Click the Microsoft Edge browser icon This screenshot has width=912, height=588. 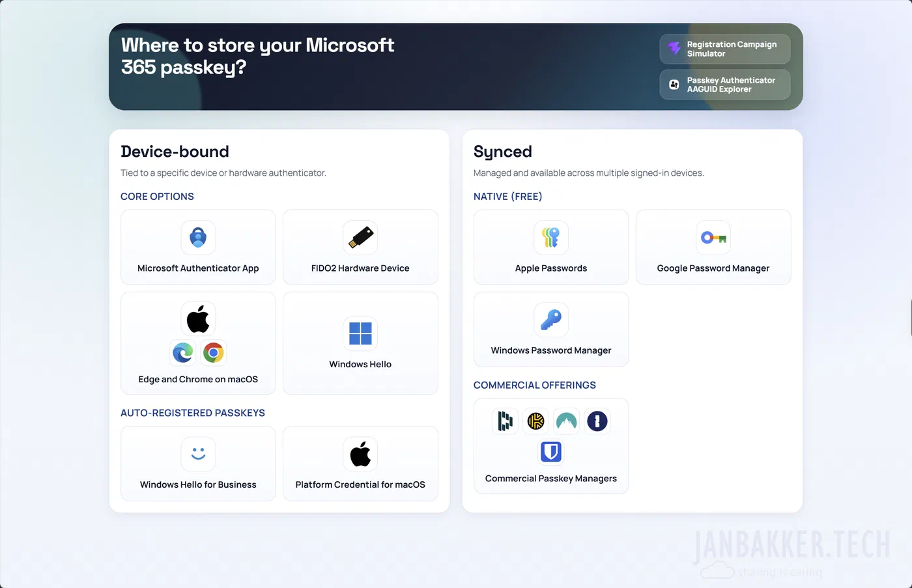(x=183, y=353)
